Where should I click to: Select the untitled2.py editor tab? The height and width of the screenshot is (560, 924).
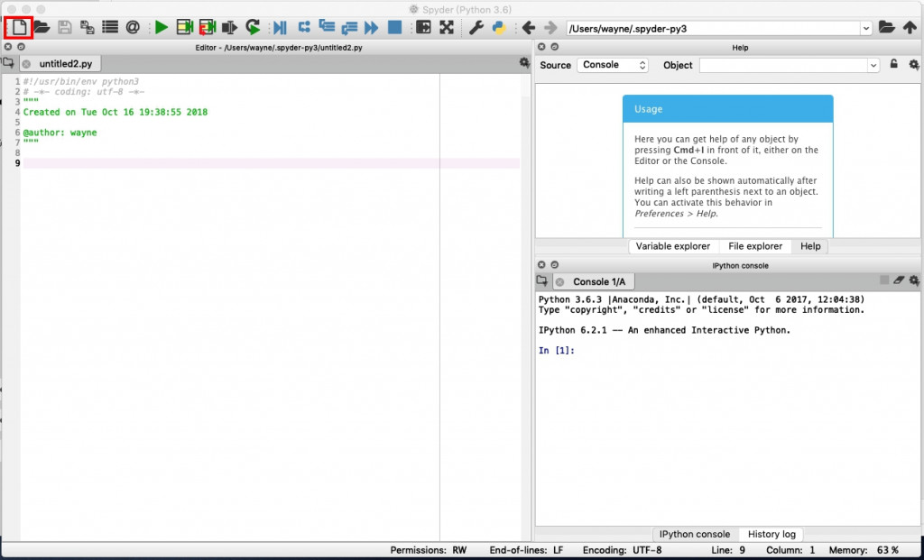pos(60,64)
